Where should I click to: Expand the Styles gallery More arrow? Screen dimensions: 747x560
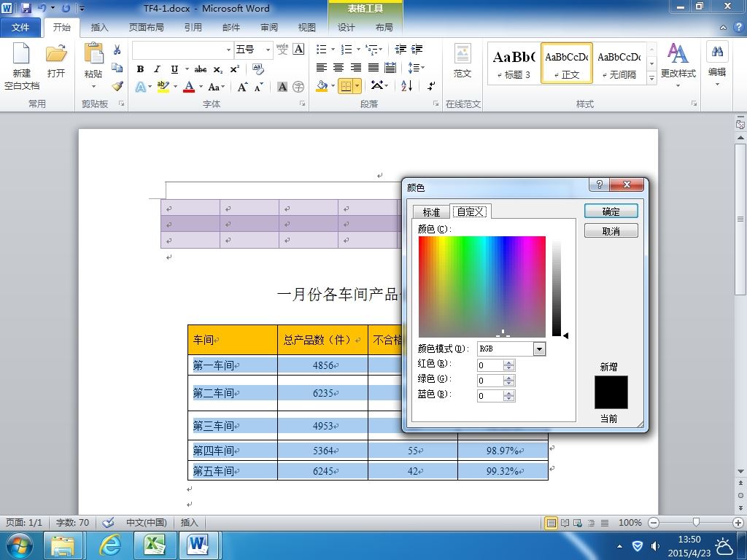coord(651,77)
